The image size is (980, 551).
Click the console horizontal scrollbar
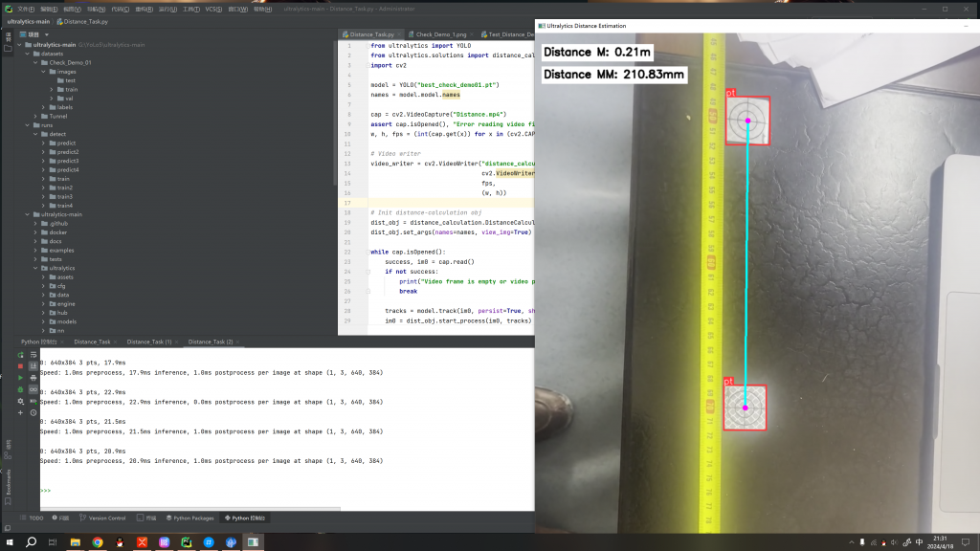pyautogui.click(x=190, y=509)
